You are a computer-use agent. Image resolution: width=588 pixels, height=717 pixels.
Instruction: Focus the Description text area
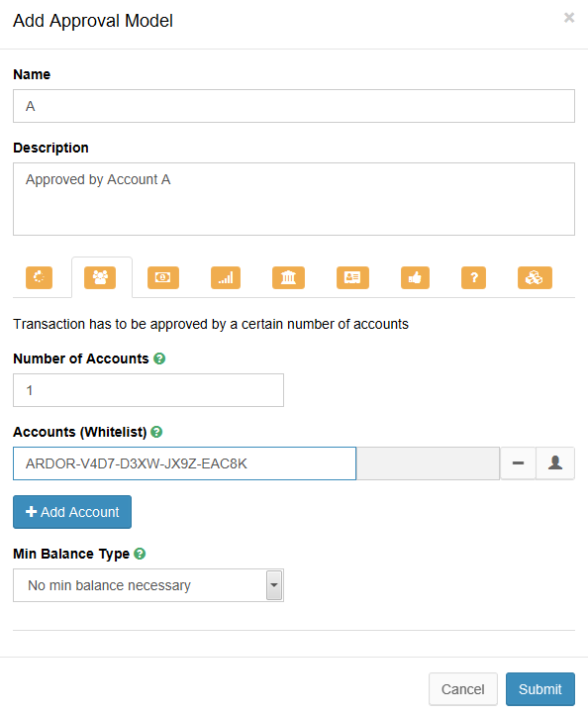tap(294, 199)
